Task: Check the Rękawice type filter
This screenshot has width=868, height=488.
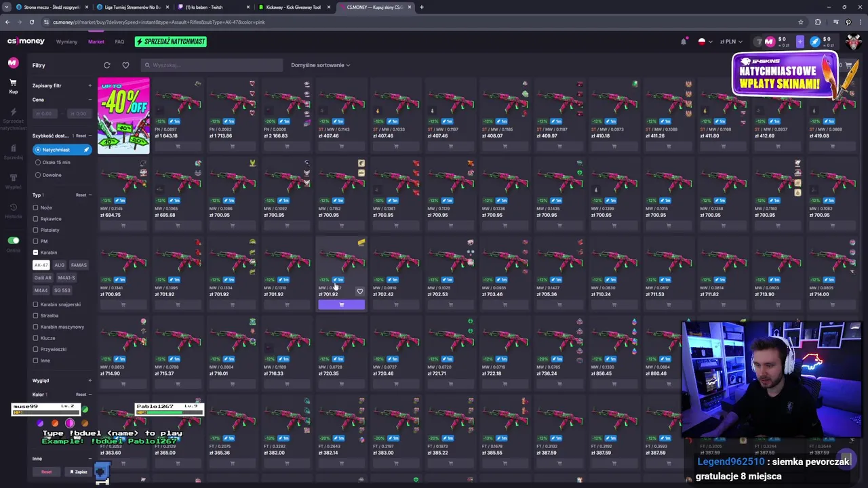Action: pyautogui.click(x=35, y=219)
